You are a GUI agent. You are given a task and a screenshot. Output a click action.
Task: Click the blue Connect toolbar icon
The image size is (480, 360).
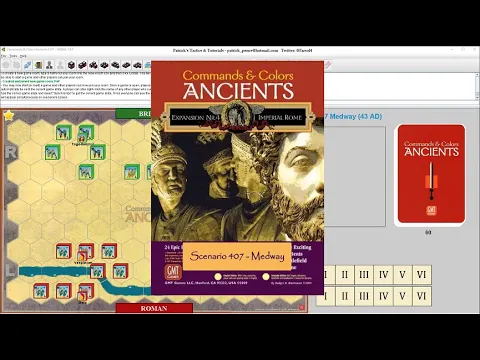coord(28,65)
